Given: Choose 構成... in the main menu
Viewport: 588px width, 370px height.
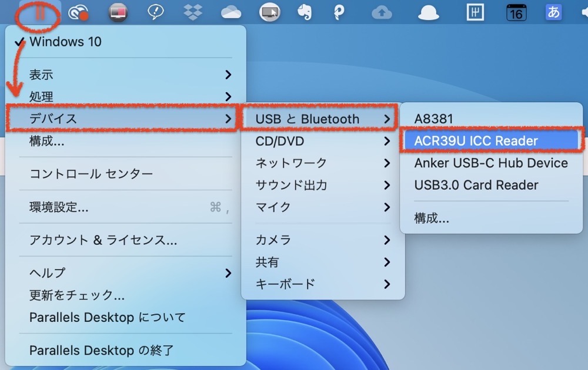Looking at the screenshot, I should [126, 141].
